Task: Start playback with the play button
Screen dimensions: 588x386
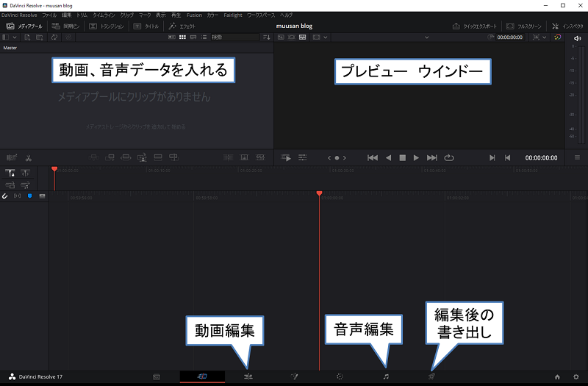Action: point(416,158)
